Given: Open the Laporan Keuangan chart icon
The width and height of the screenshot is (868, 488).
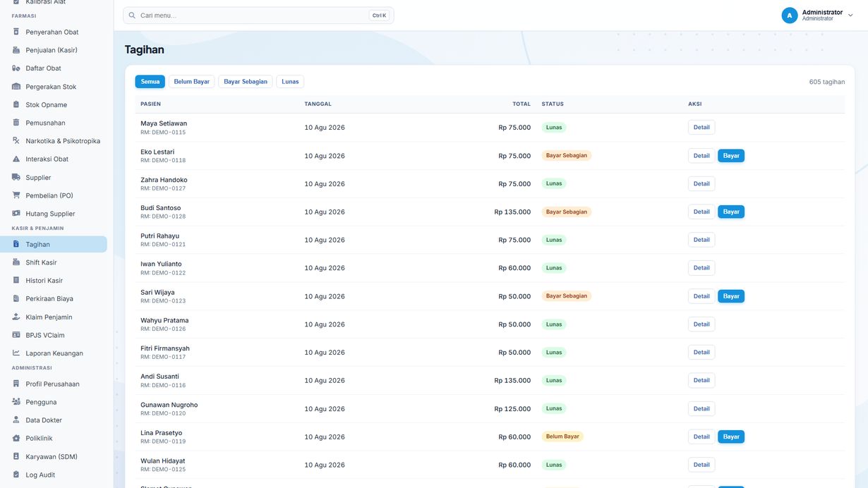Looking at the screenshot, I should click(x=16, y=353).
